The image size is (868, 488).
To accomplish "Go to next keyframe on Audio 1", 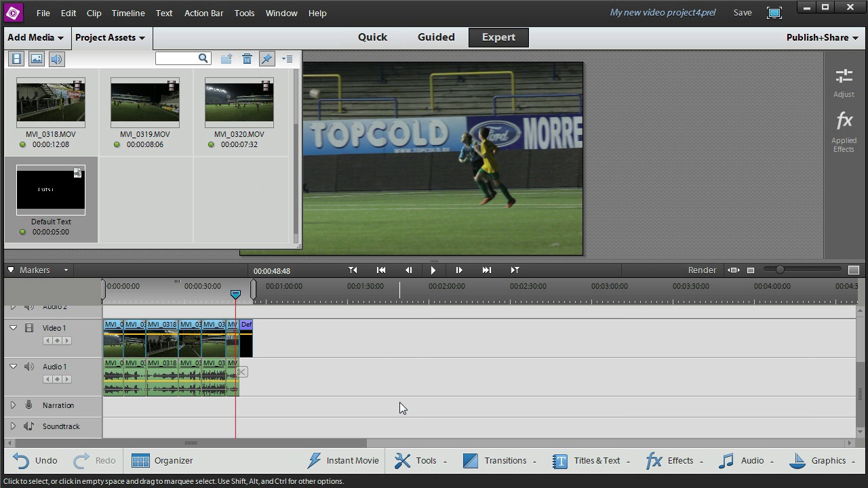I will click(66, 379).
